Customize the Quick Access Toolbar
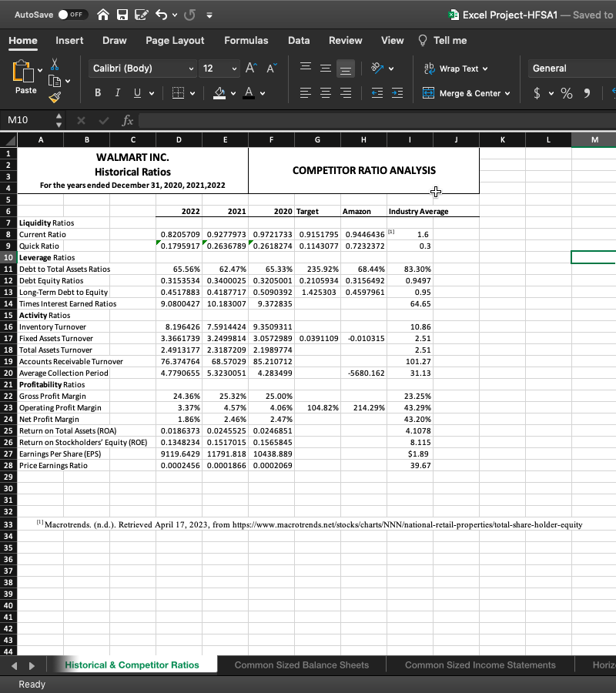This screenshot has height=693, width=616. (x=209, y=15)
